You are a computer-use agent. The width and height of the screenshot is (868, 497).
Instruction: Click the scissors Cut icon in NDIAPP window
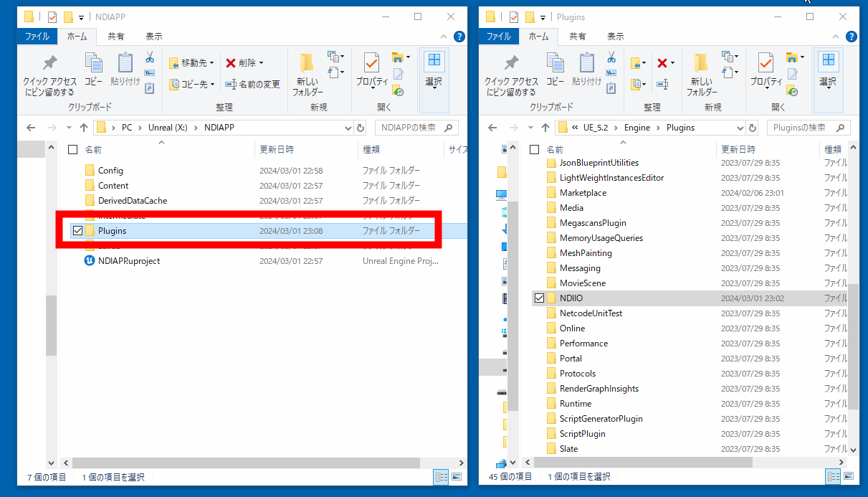point(150,57)
